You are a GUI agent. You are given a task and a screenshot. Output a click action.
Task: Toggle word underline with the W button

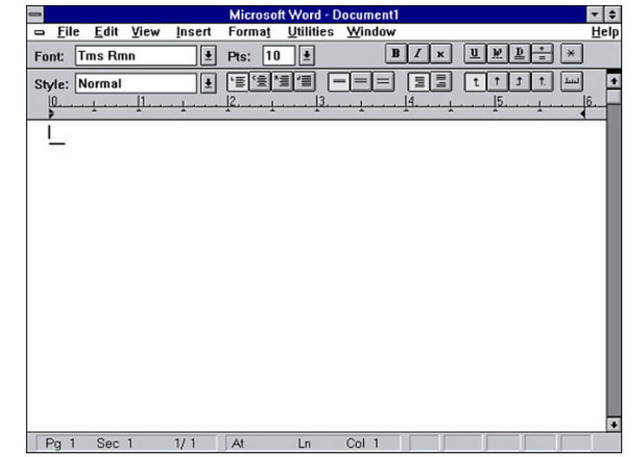(x=497, y=54)
